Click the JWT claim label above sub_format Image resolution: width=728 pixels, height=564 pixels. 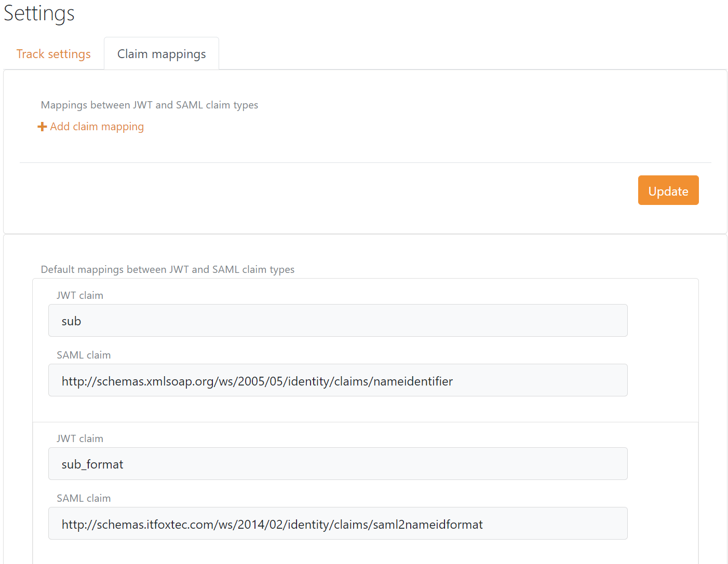(x=79, y=438)
